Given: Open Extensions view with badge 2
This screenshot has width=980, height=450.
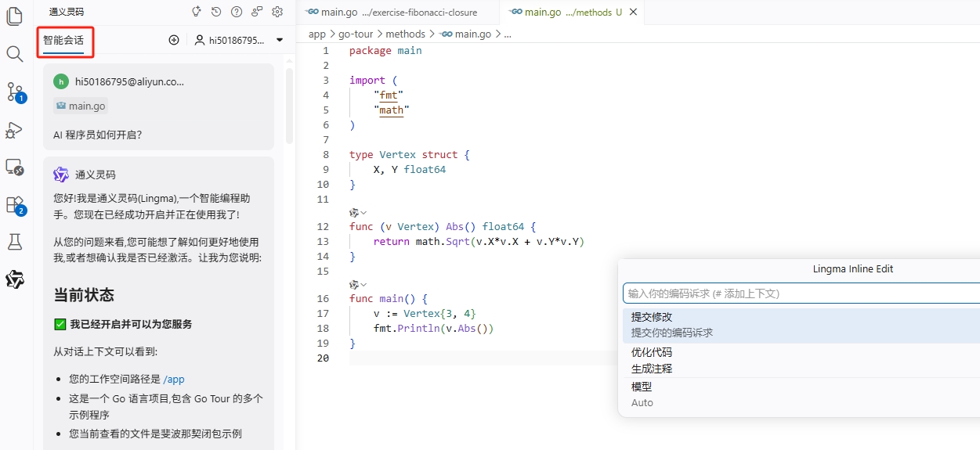Looking at the screenshot, I should point(16,205).
